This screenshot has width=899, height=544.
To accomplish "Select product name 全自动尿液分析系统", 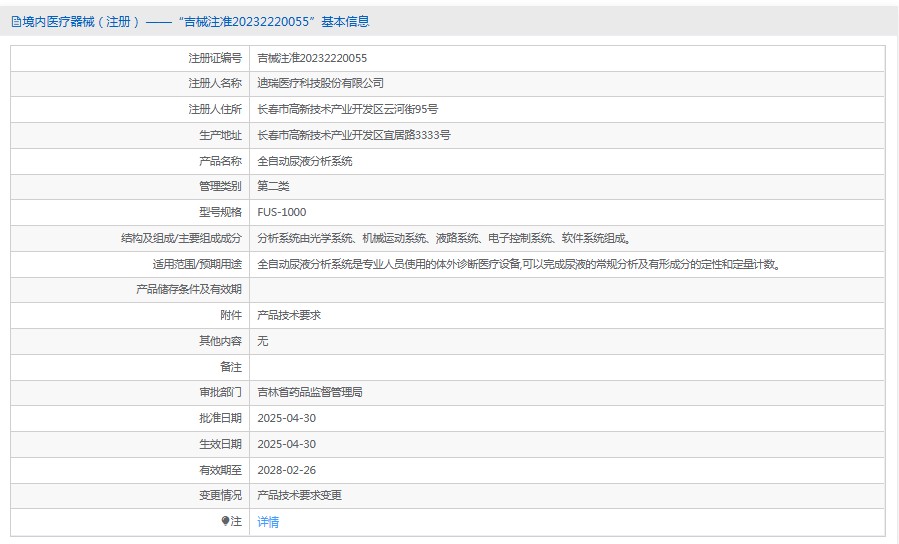I will tap(304, 161).
